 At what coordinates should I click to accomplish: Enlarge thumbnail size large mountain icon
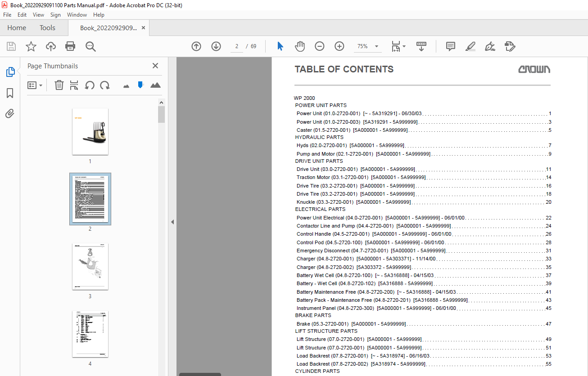pyautogui.click(x=155, y=85)
